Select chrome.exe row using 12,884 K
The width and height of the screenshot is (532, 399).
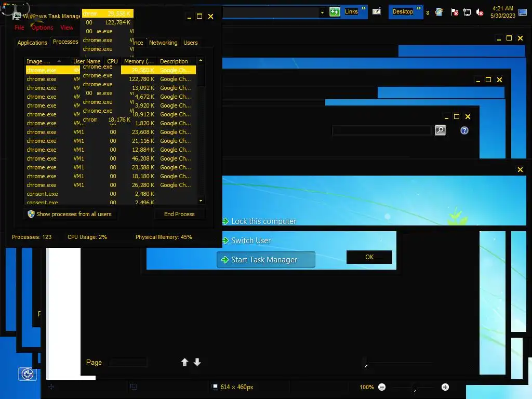[111, 150]
